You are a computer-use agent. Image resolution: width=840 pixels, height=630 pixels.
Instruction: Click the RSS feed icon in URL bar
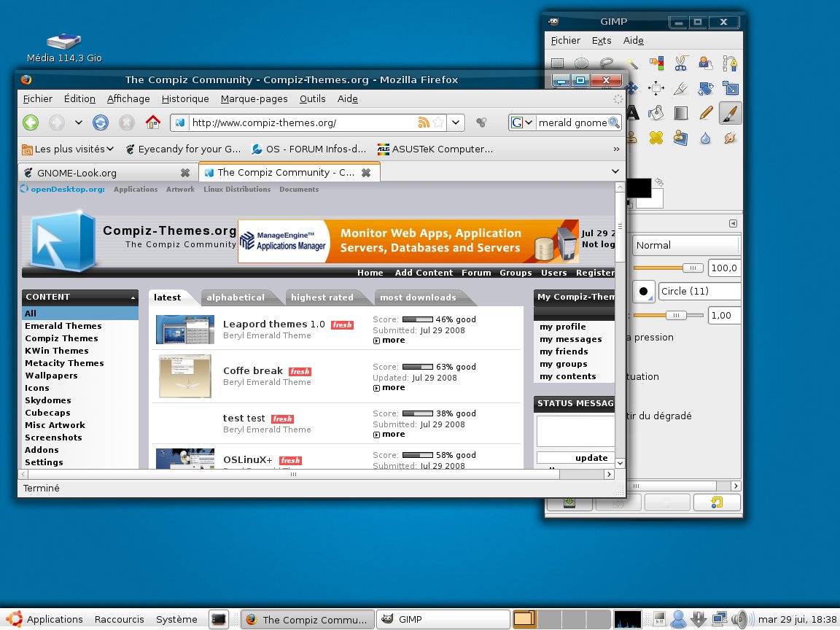pos(423,122)
